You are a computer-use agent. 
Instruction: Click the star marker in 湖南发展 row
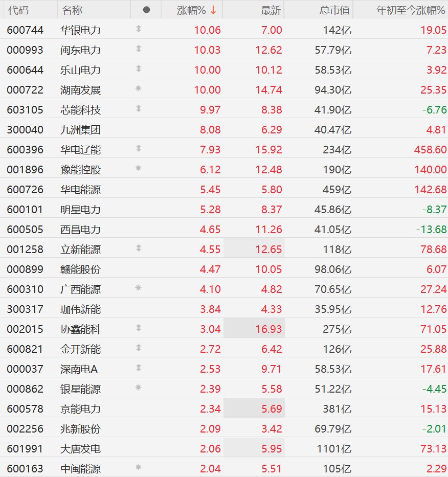pyautogui.click(x=138, y=88)
